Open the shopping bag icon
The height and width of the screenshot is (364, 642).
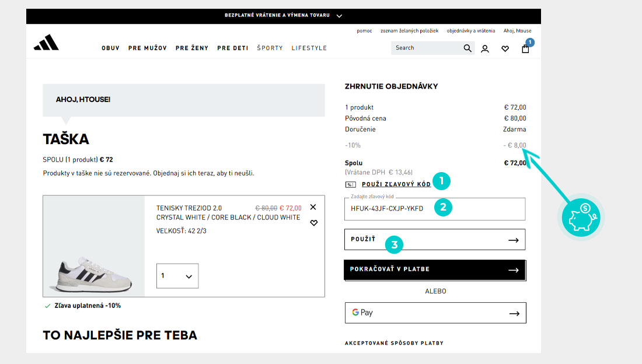click(525, 49)
